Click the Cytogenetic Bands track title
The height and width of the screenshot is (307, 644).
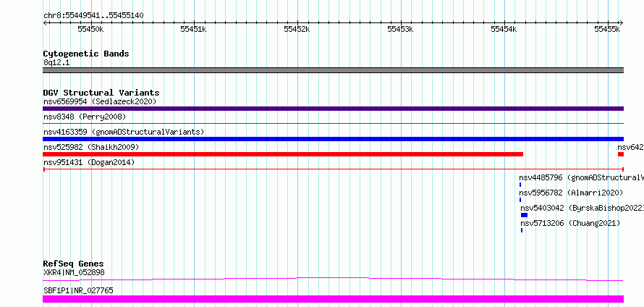point(86,54)
